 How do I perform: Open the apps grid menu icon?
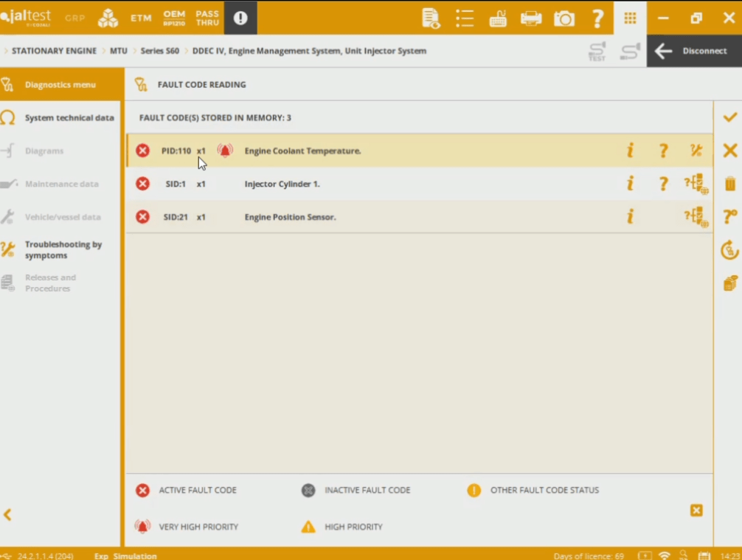(x=630, y=18)
